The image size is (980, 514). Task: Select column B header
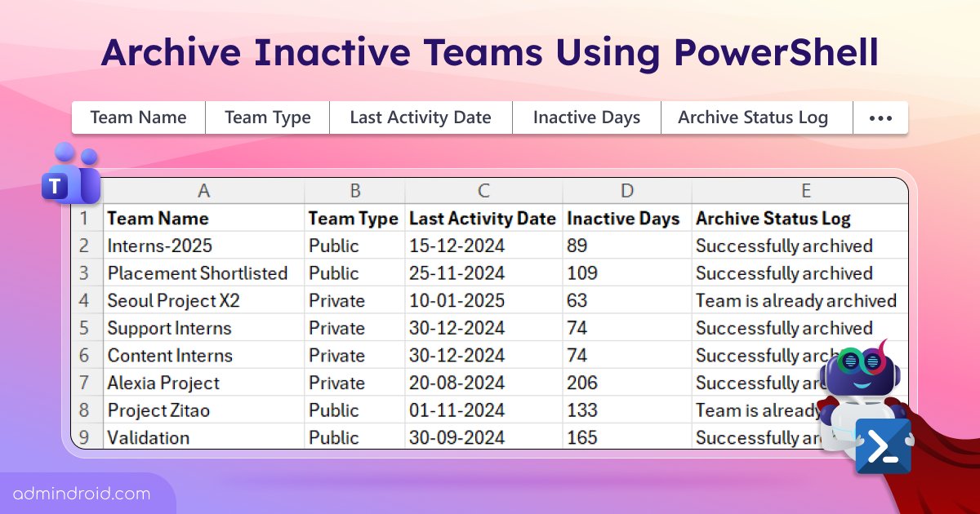pyautogui.click(x=355, y=191)
